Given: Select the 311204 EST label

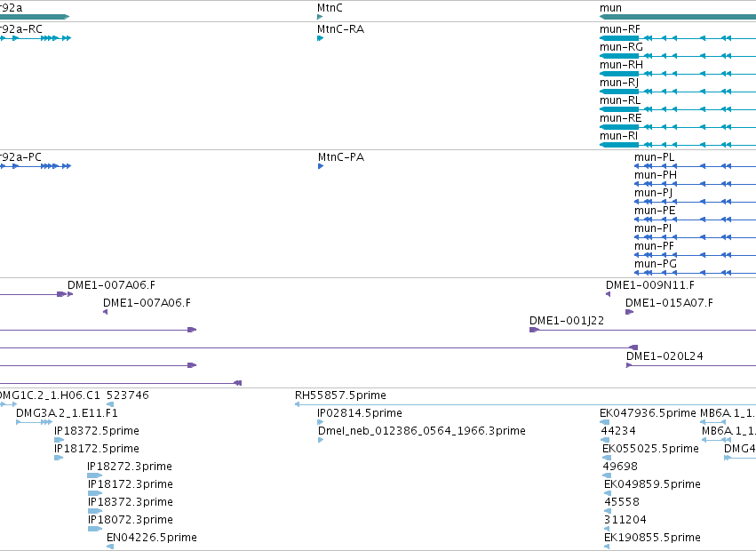Looking at the screenshot, I should (625, 520).
